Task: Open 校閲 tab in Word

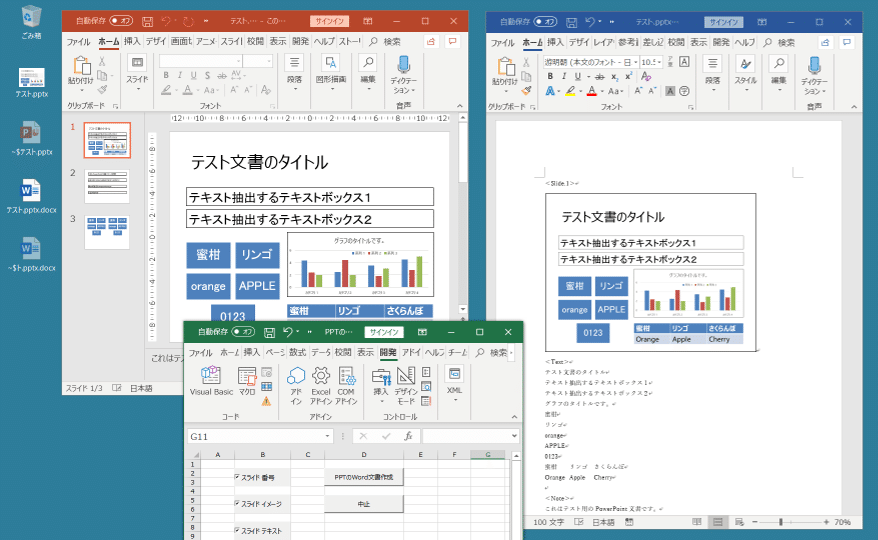Action: 676,43
